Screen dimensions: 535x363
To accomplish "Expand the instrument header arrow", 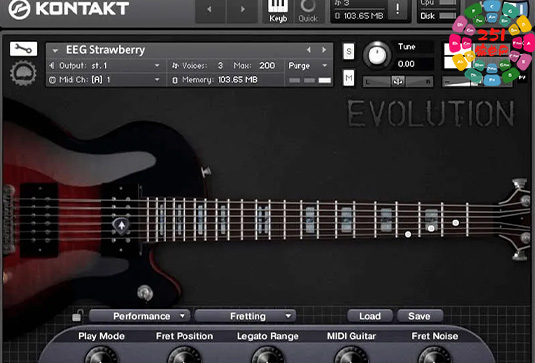I will (55, 50).
